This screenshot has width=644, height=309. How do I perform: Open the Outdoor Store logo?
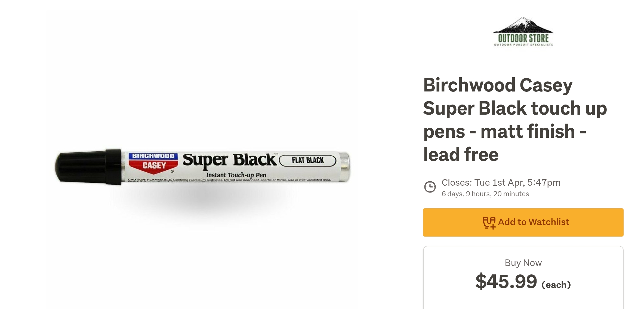pos(523,32)
